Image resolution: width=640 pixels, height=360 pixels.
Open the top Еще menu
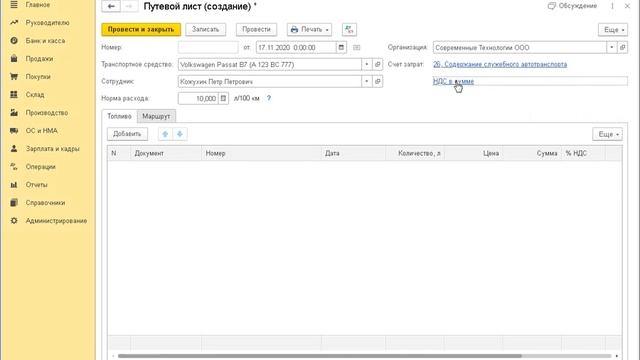click(x=613, y=29)
